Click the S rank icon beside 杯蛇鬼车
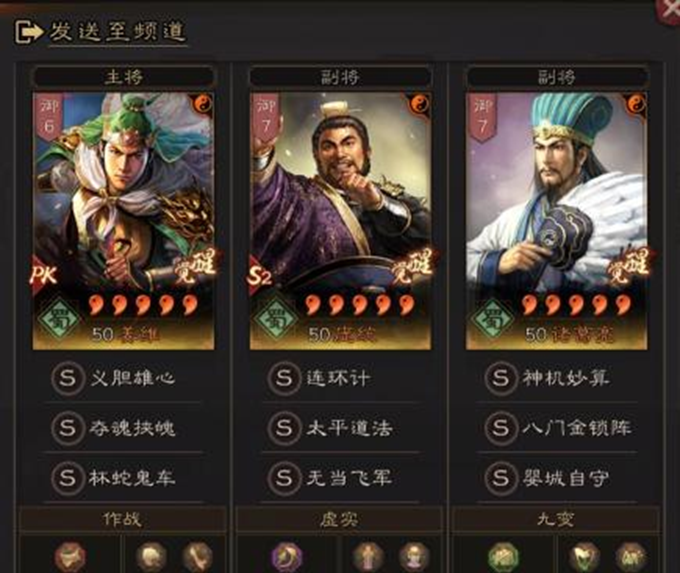 tap(68, 478)
